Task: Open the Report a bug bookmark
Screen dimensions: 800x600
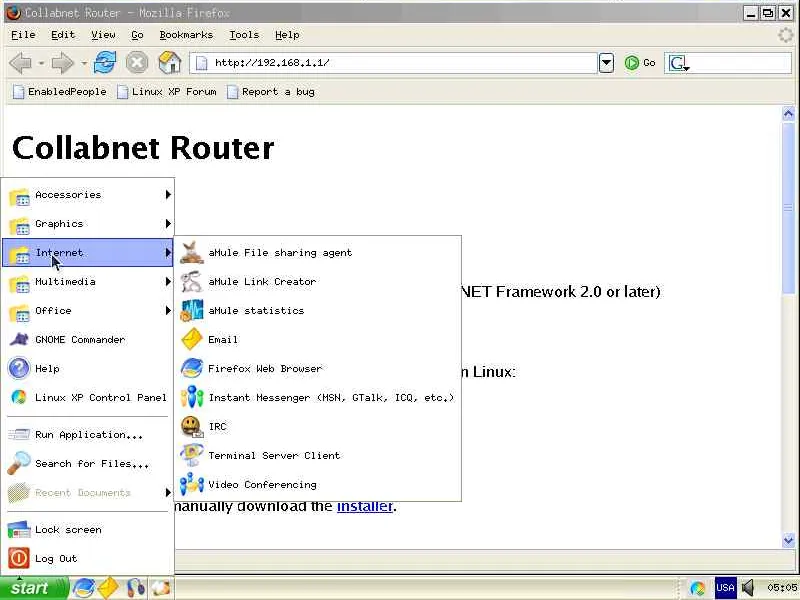Action: (271, 92)
